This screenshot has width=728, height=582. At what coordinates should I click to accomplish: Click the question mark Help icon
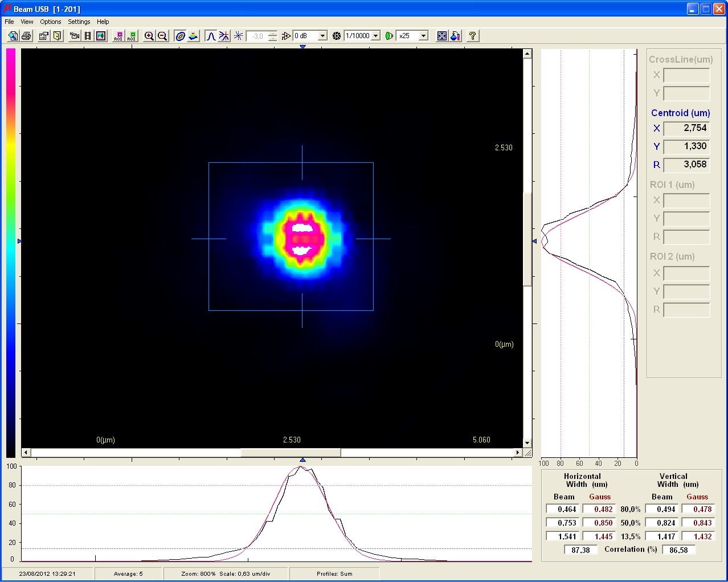click(x=472, y=36)
